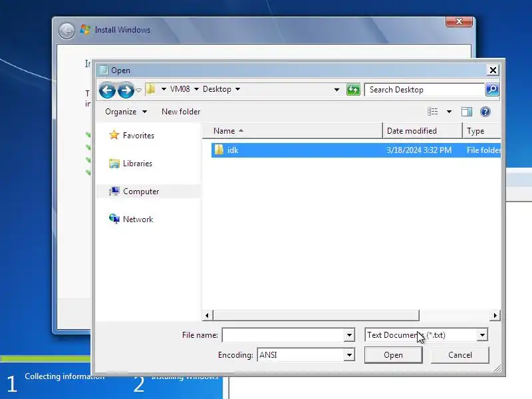Sort by the Type column header
The image size is (532, 399).
tap(481, 131)
